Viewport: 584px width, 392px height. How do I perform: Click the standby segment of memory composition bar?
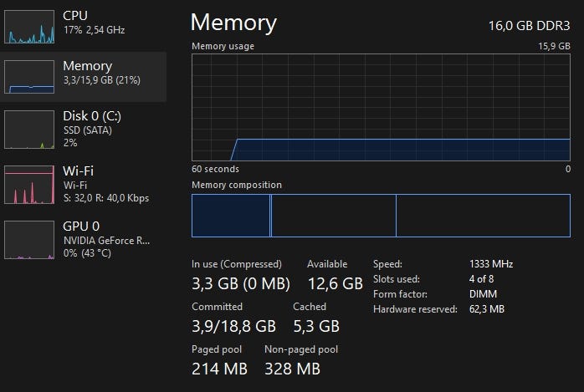point(333,216)
